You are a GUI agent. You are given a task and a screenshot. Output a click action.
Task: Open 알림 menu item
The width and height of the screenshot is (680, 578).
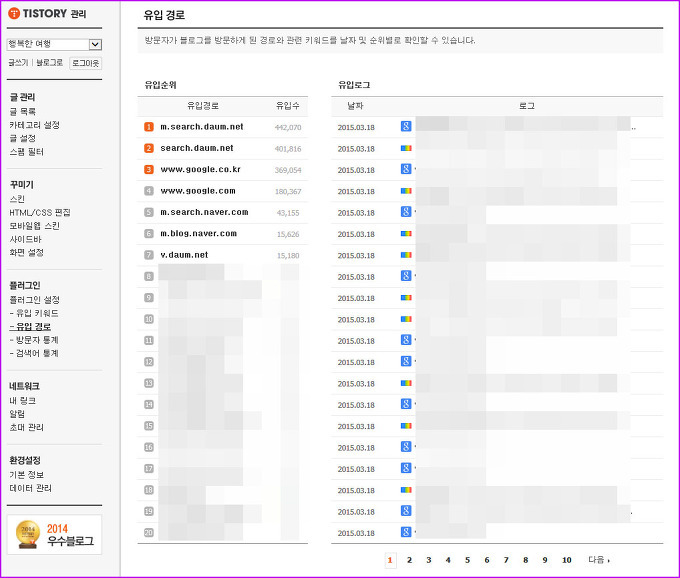pyautogui.click(x=17, y=415)
